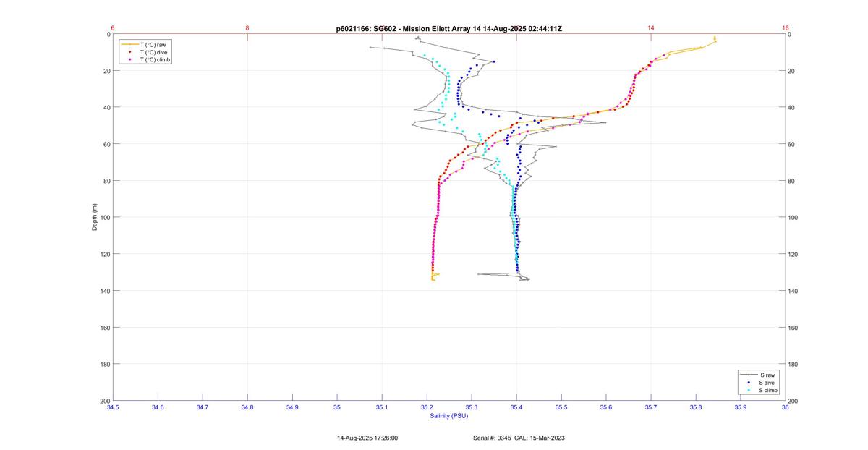Click salinity tick label 35.2

pos(427,408)
